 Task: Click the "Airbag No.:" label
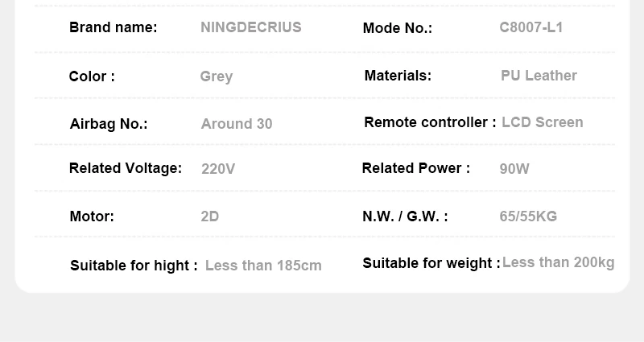[x=109, y=124]
